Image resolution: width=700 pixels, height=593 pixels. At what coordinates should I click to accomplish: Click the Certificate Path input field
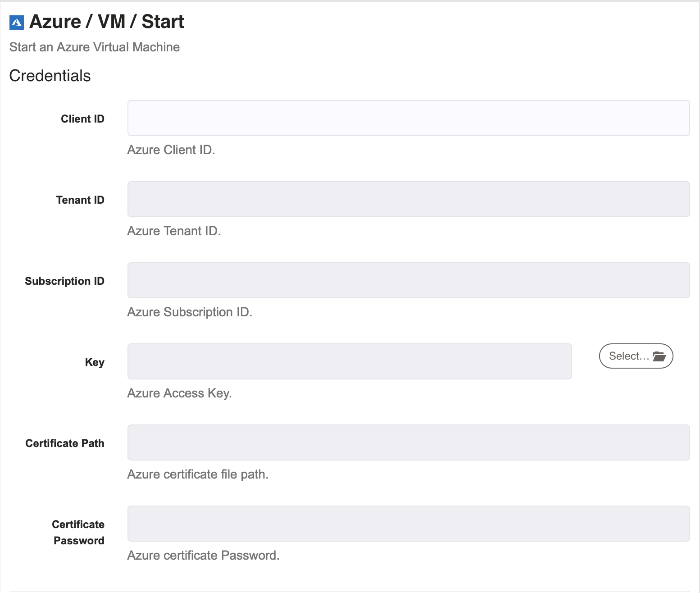[409, 442]
